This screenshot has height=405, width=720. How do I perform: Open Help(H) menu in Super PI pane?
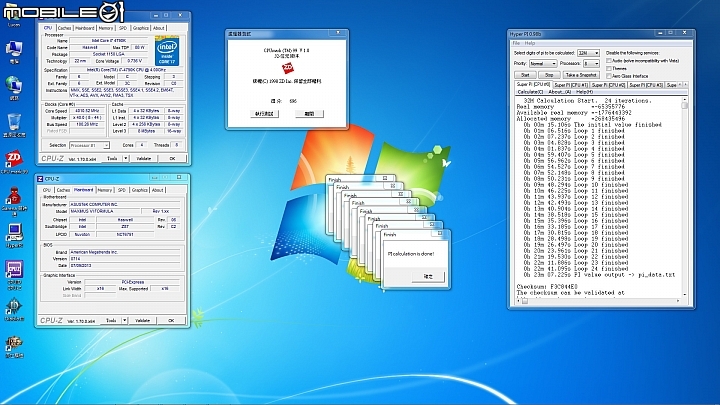584,92
